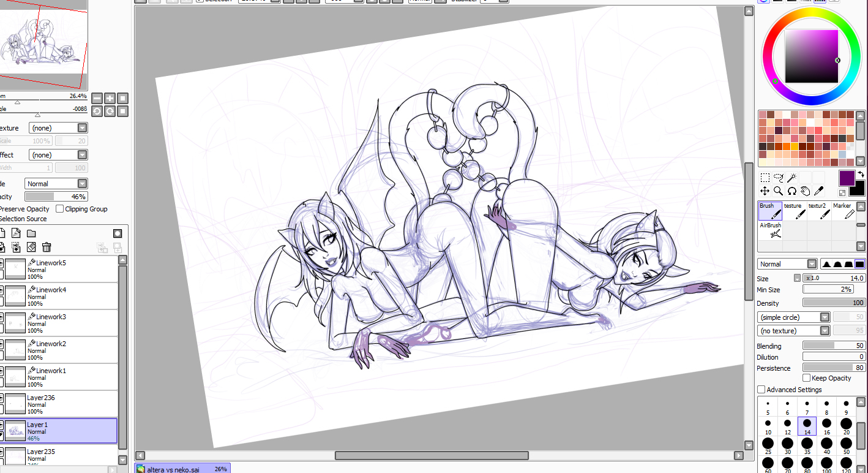
Task: Create a new layer folder
Action: click(31, 233)
